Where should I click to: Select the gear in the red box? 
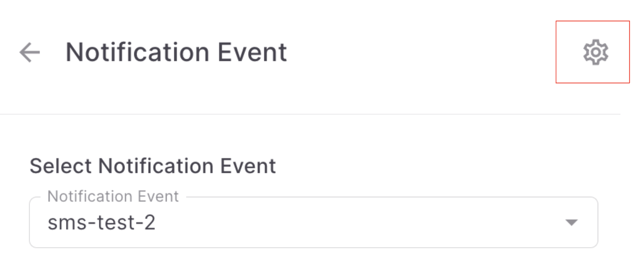pos(595,53)
